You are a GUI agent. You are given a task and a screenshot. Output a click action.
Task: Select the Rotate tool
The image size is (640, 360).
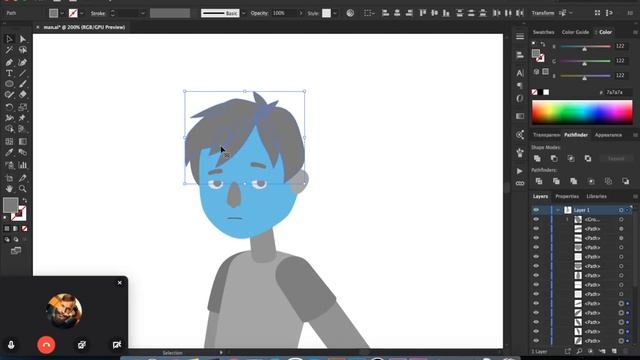(9, 107)
